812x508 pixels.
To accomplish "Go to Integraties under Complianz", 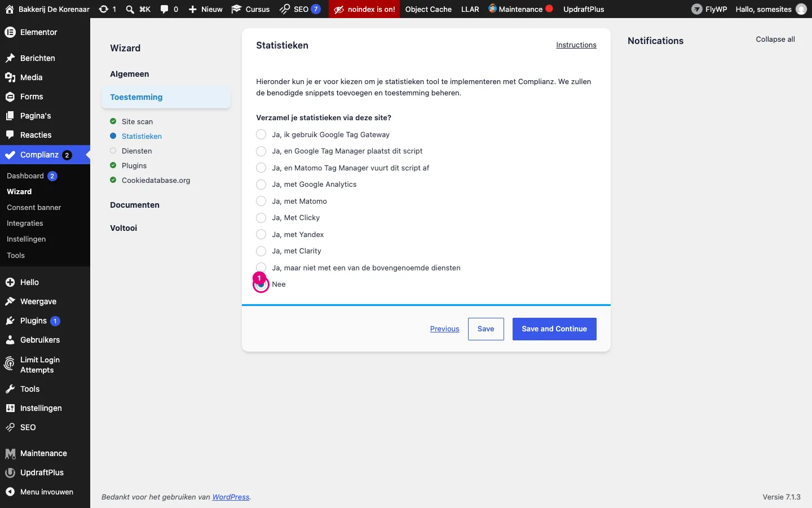I will [25, 223].
